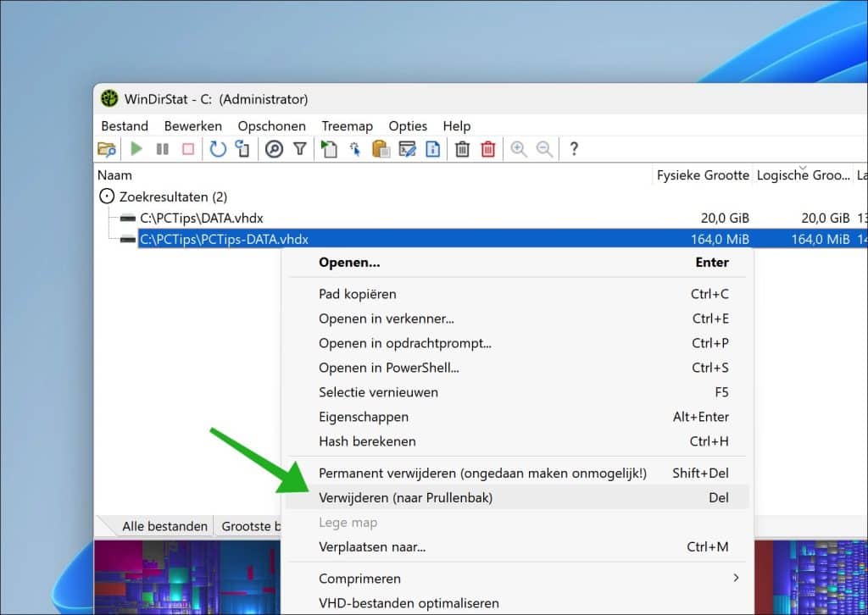Click the copy path clipboard icon
This screenshot has width=868, height=615.
click(381, 149)
